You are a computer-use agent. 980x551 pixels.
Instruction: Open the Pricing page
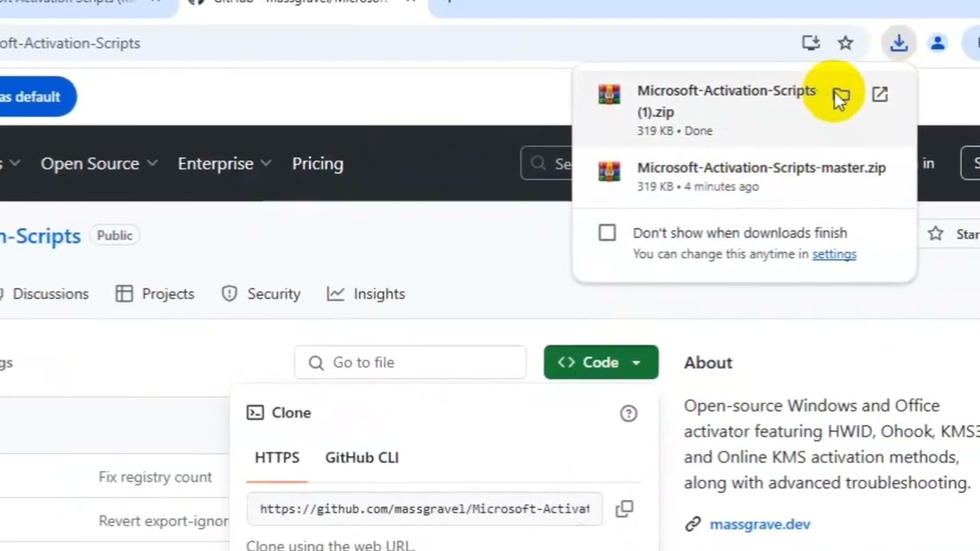point(318,164)
